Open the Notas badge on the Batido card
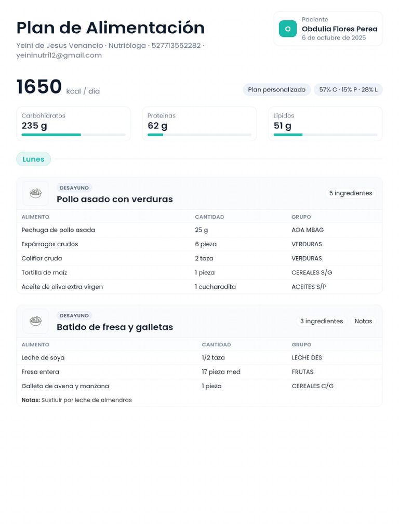This screenshot has width=399, height=532. coord(363,321)
